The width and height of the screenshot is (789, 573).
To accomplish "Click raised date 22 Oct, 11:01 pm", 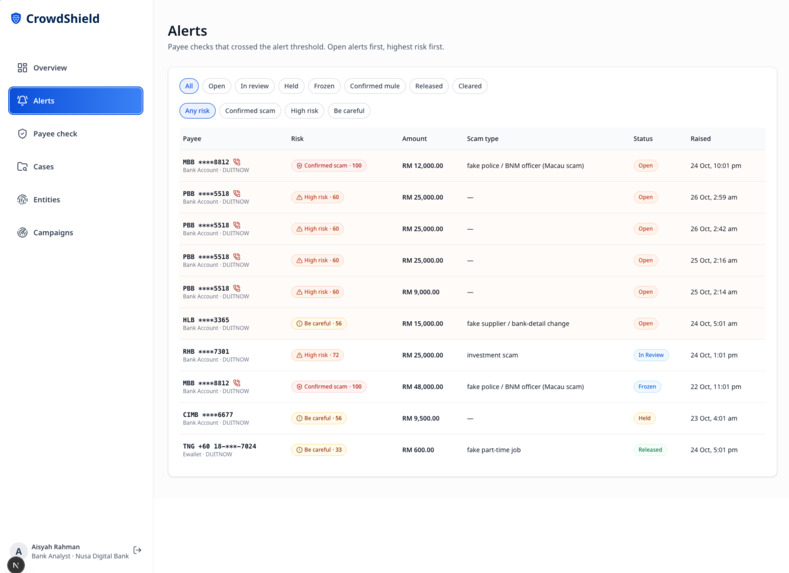I will [716, 387].
